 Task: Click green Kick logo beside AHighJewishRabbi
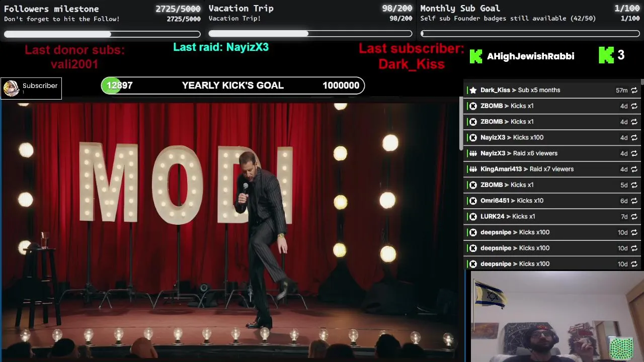click(475, 56)
